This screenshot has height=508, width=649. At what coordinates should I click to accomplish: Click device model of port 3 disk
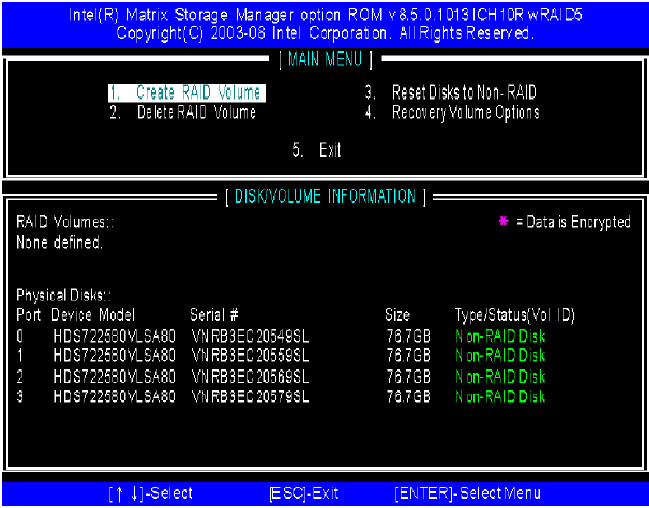point(115,397)
